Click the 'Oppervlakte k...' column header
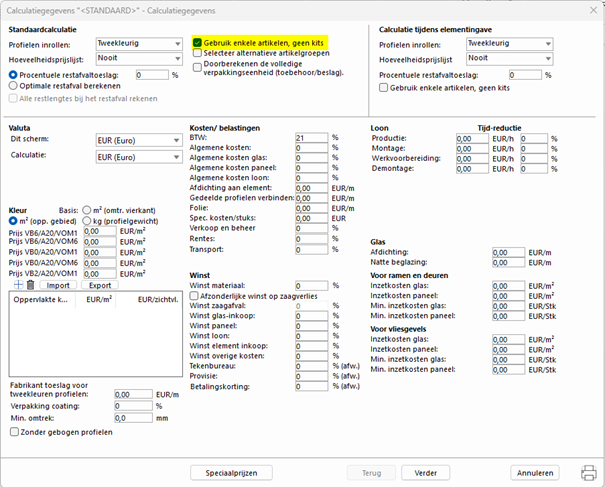 pos(41,299)
